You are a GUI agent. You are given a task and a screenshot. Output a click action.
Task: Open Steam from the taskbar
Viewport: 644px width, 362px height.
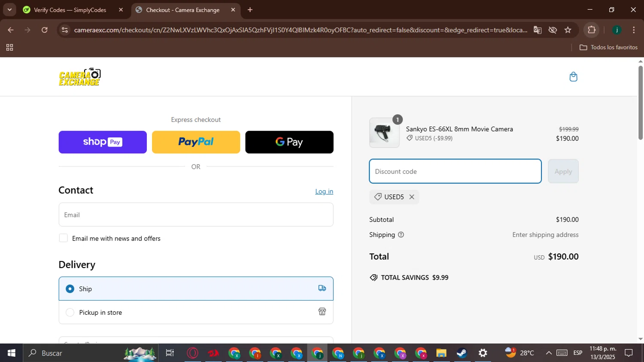click(462, 353)
